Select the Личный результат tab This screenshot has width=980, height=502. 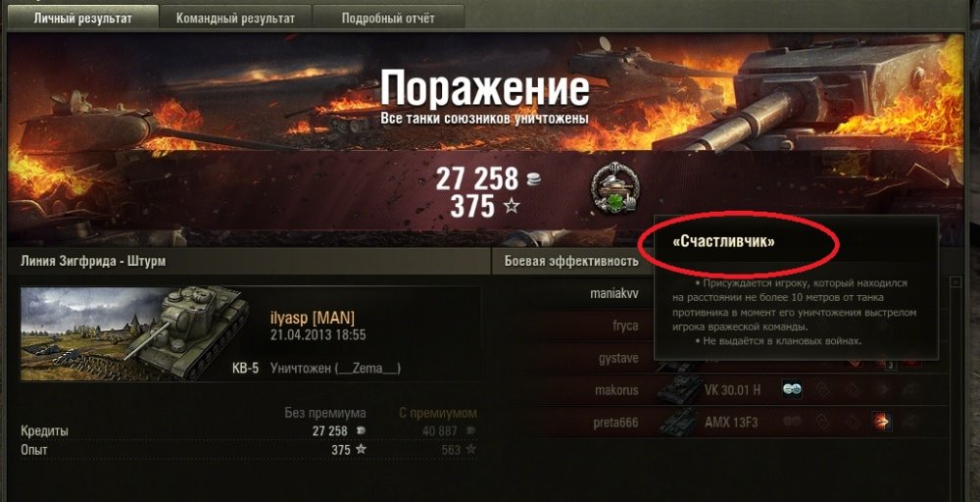click(x=82, y=18)
